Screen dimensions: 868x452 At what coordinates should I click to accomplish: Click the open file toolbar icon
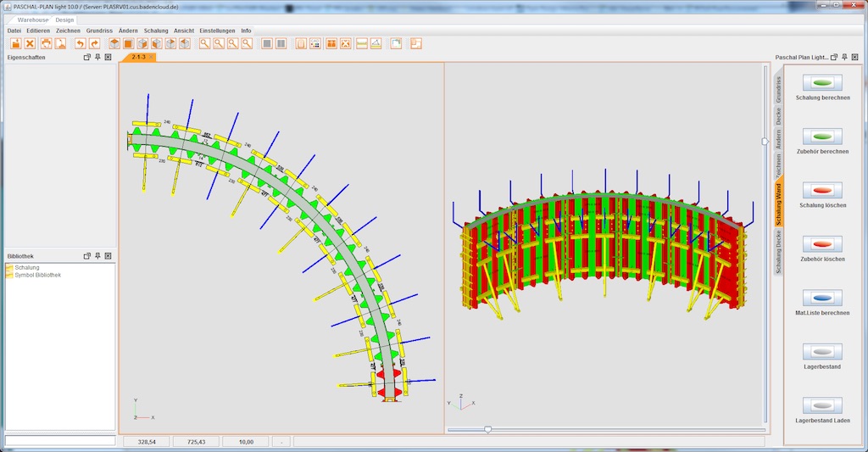click(x=15, y=43)
